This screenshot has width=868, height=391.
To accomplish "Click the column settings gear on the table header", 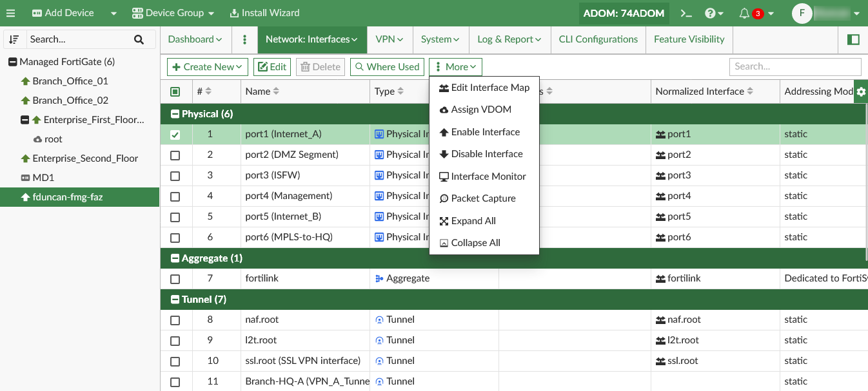I will pyautogui.click(x=861, y=91).
